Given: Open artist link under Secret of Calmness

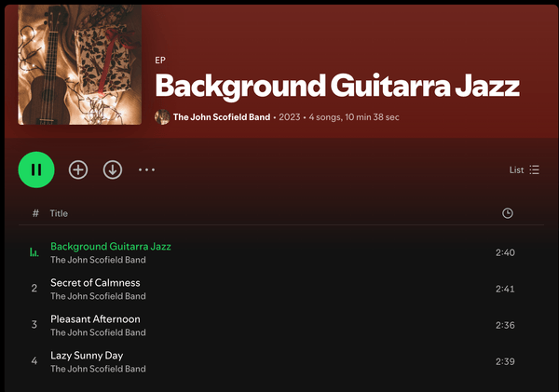Looking at the screenshot, I should tap(98, 296).
